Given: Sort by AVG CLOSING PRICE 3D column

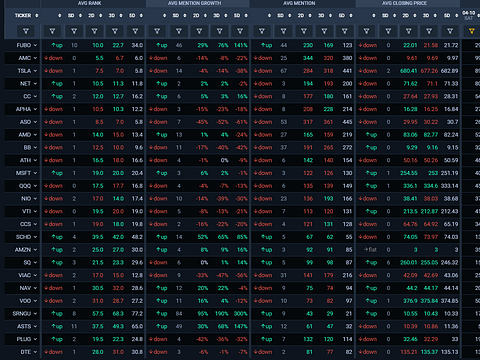Looking at the screenshot, I should coord(435,16).
